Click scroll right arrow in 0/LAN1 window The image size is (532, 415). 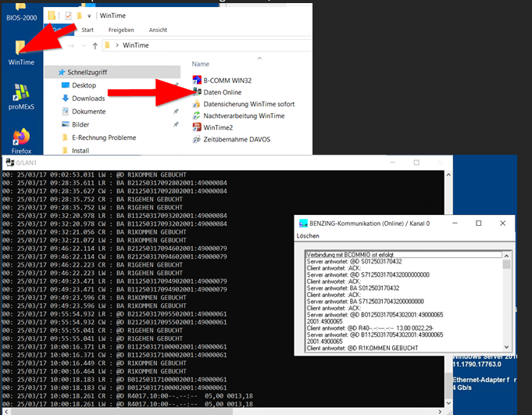[440, 412]
